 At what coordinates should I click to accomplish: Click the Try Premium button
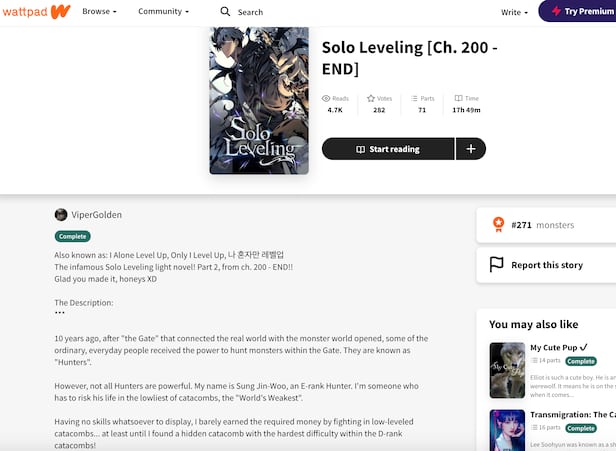click(578, 12)
